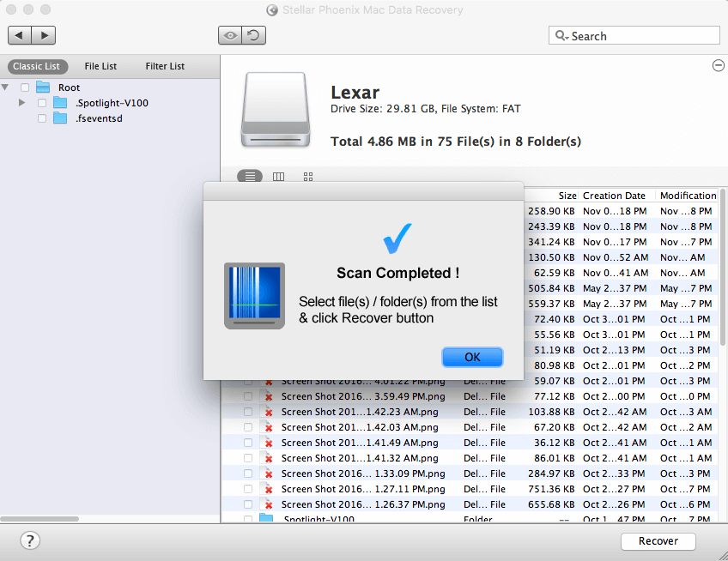The height and width of the screenshot is (561, 728).
Task: Check box for Screen Shot 1.41.32 AM.png
Action: [248, 458]
